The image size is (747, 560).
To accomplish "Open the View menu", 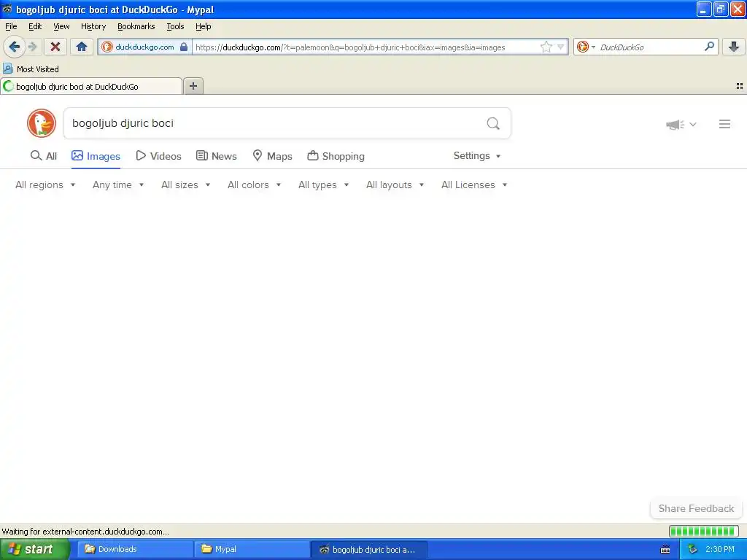I will coord(61,26).
